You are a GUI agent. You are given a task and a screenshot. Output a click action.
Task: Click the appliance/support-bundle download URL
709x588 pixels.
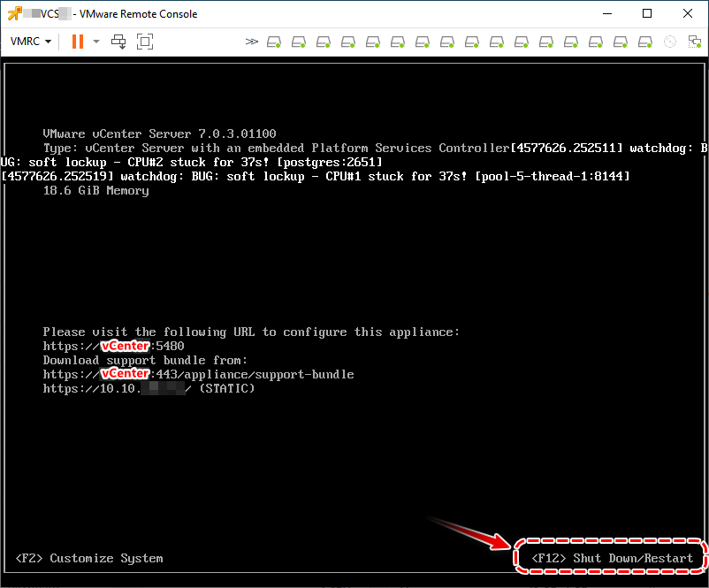(x=198, y=374)
